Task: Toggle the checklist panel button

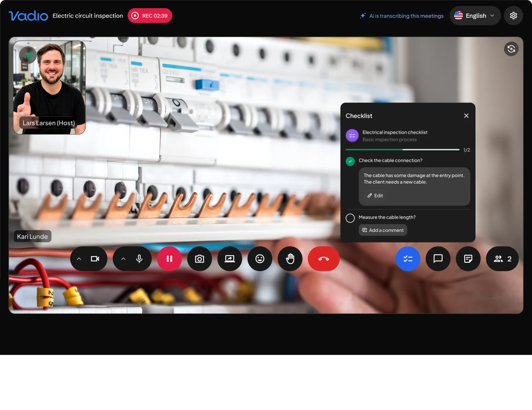Action: [408, 259]
